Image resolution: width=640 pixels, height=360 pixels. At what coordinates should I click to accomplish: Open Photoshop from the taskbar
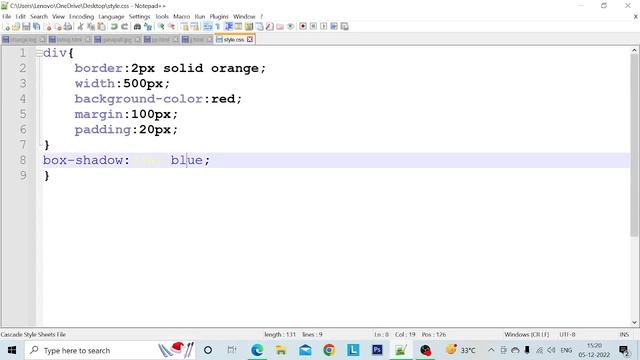click(x=377, y=350)
